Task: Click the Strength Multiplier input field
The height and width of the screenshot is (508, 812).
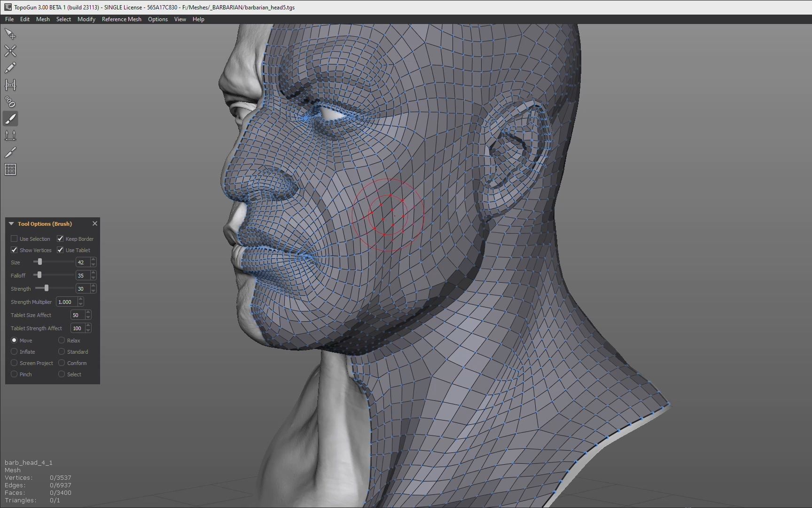Action: [66, 302]
